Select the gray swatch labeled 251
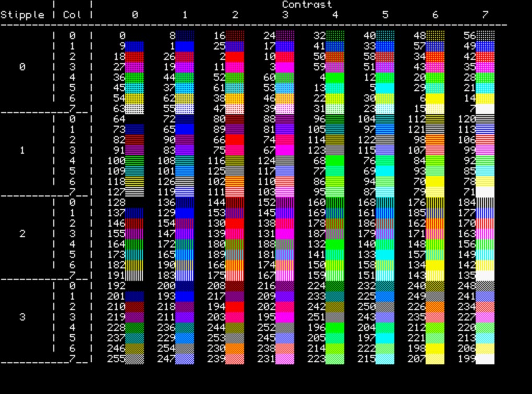 pyautogui.click(x=335, y=317)
